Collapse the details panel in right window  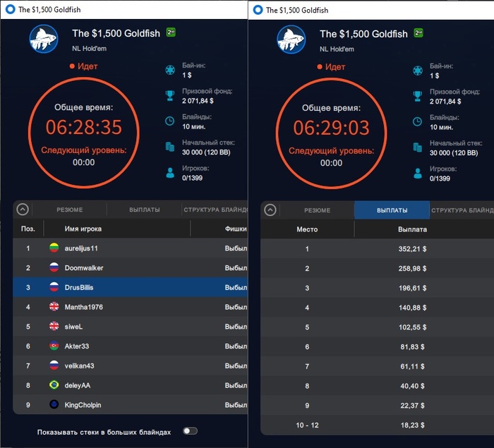coord(270,210)
